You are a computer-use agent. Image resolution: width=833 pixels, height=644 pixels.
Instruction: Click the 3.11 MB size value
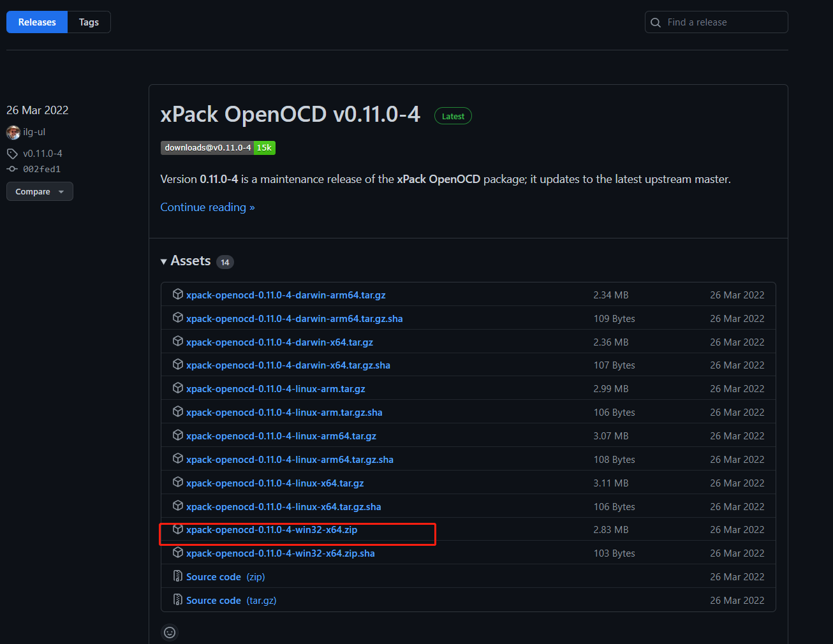point(611,483)
